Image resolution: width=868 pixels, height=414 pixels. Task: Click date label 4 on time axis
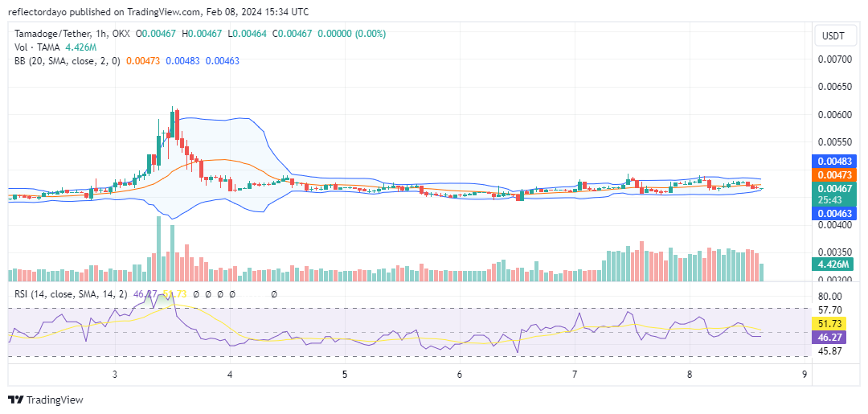point(230,374)
